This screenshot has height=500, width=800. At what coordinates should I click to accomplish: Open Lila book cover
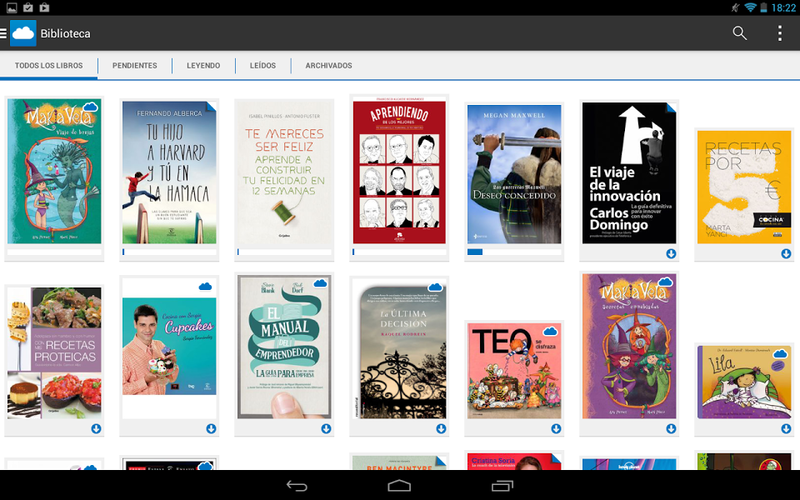744,382
